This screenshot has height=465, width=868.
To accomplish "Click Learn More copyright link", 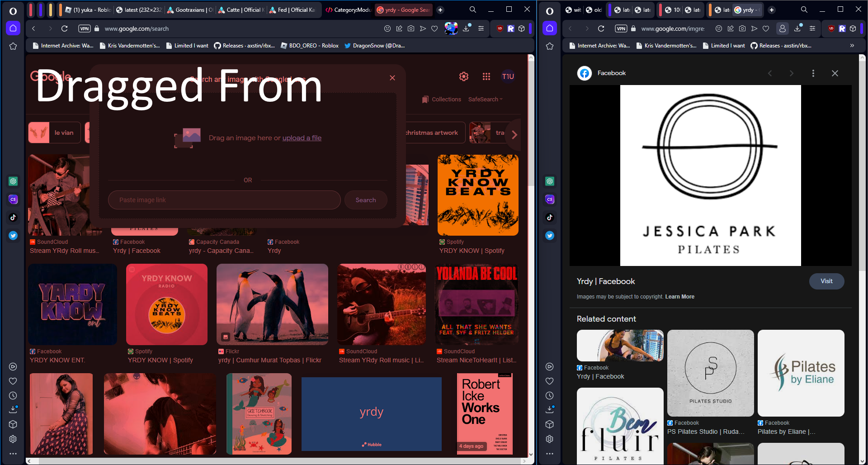I will [x=679, y=297].
